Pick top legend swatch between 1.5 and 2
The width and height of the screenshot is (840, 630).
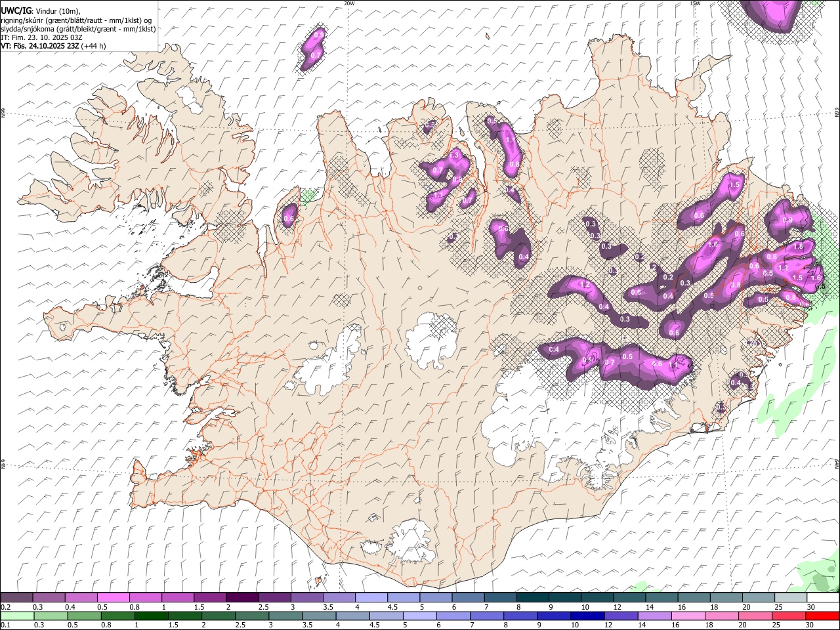(209, 597)
